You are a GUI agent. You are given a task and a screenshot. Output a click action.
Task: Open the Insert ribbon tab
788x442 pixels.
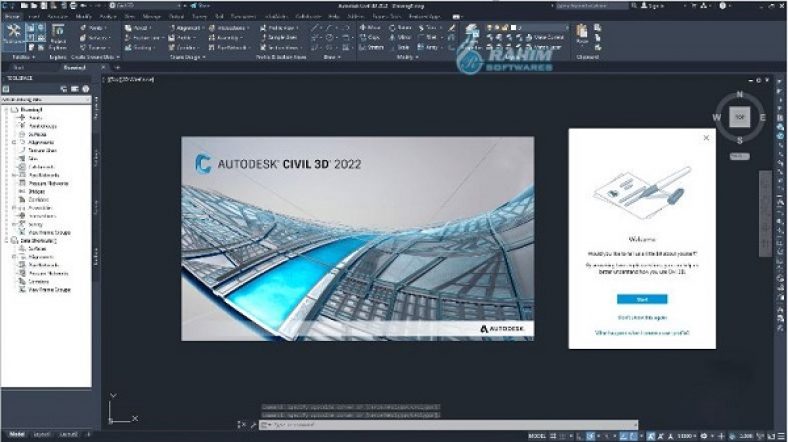[x=34, y=17]
